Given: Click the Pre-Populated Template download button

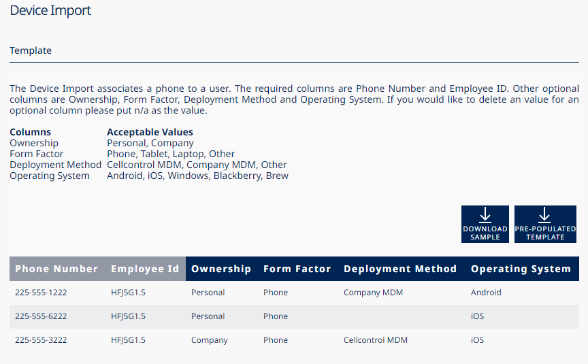Looking at the screenshot, I should tap(544, 224).
